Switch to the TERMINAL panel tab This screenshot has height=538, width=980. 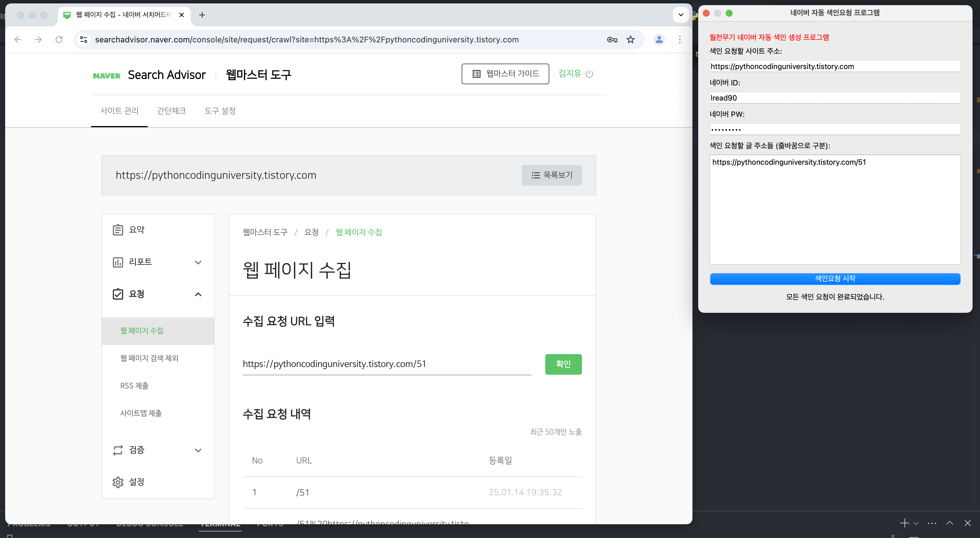pos(220,524)
